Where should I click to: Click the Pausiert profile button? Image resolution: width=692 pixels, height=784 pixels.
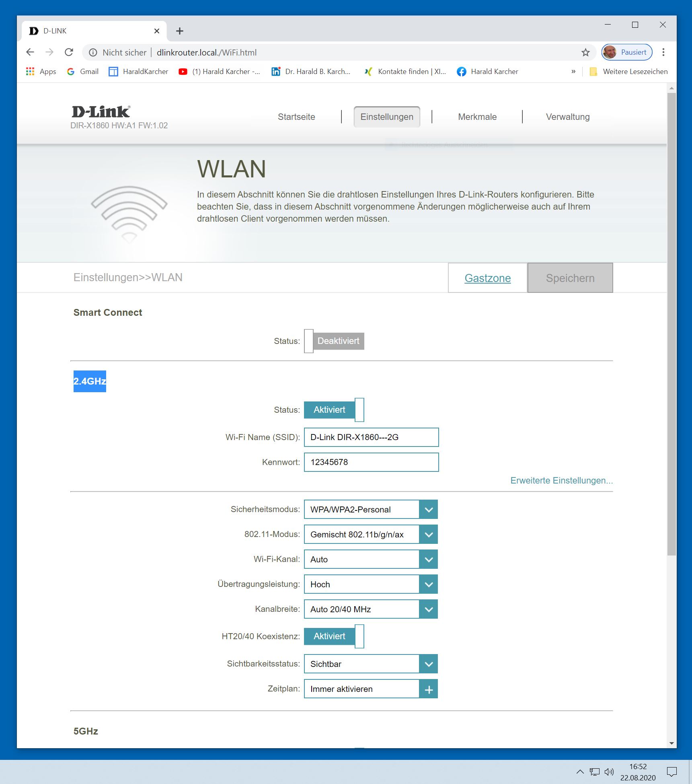[x=627, y=52]
